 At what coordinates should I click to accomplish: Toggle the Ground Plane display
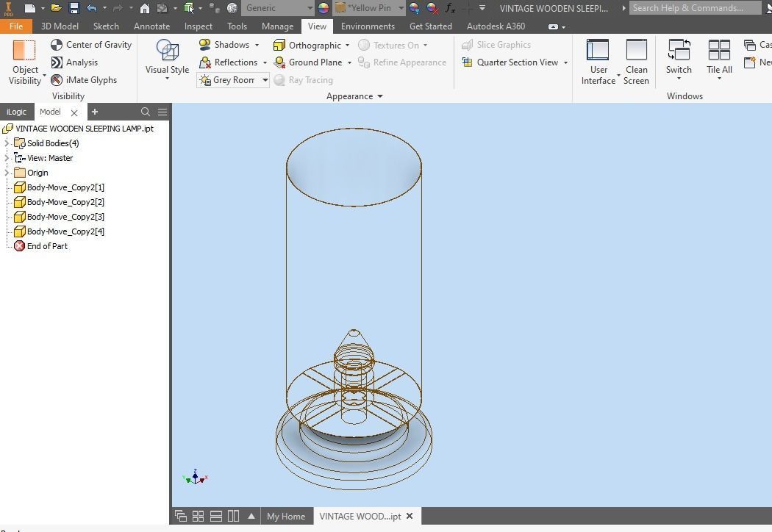coord(308,62)
